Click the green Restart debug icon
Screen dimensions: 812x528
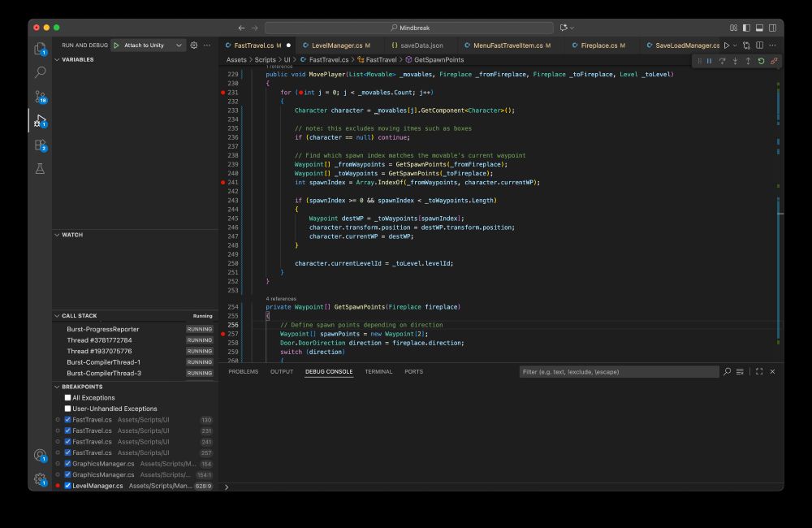(761, 61)
